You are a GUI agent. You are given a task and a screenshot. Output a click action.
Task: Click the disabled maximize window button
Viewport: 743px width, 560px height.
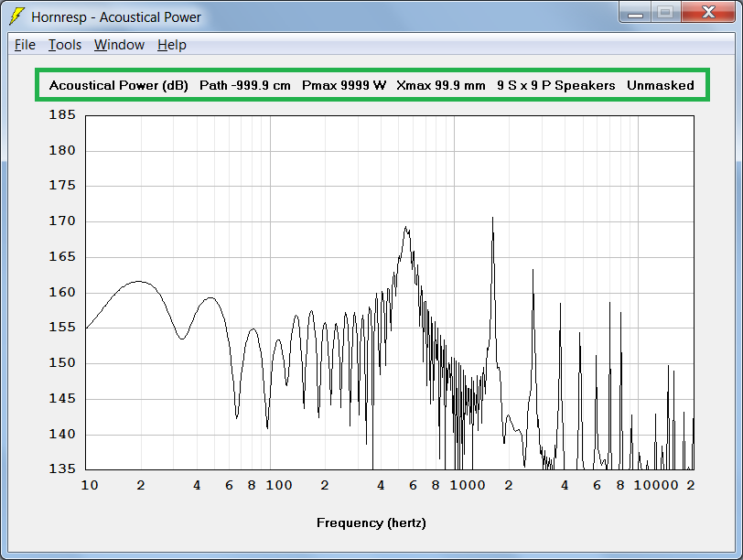[666, 12]
